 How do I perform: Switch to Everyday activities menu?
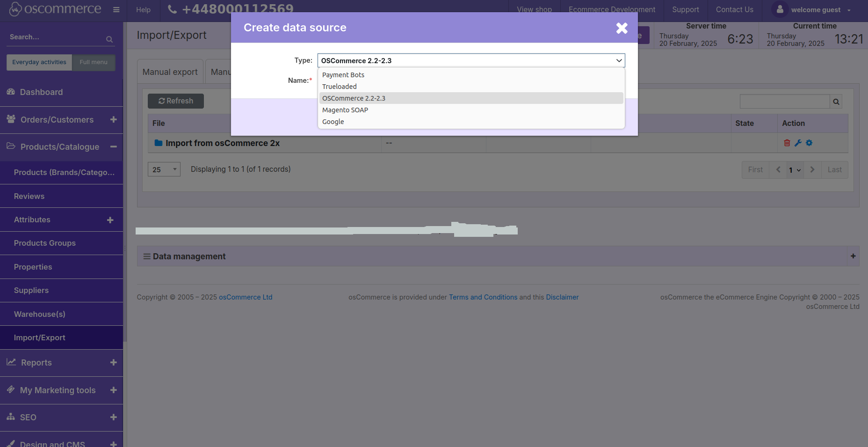[x=39, y=62]
